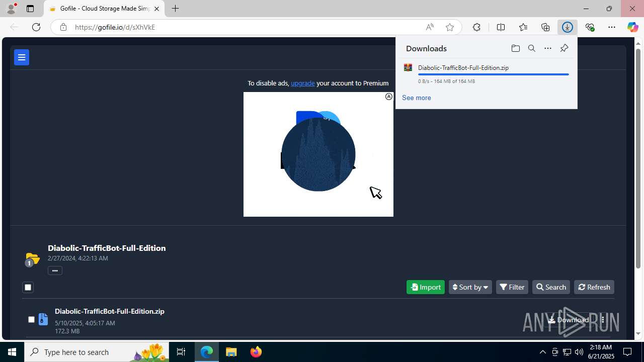Open the Gofile blue hamburger menu
644x362 pixels.
[x=22, y=57]
